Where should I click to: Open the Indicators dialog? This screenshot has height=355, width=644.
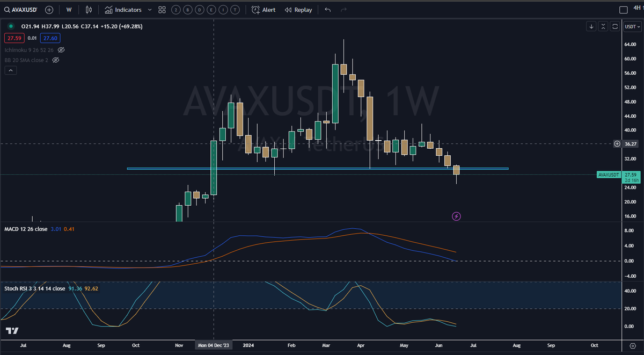[123, 10]
